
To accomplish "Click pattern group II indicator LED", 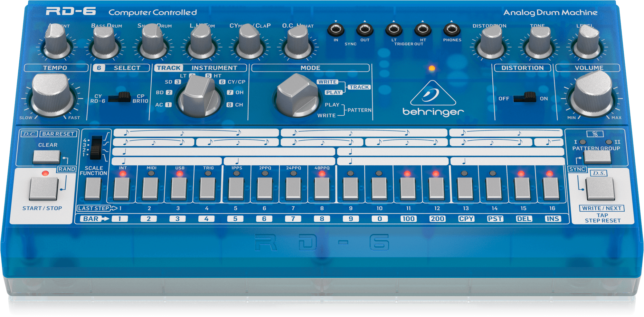I will tap(609, 142).
